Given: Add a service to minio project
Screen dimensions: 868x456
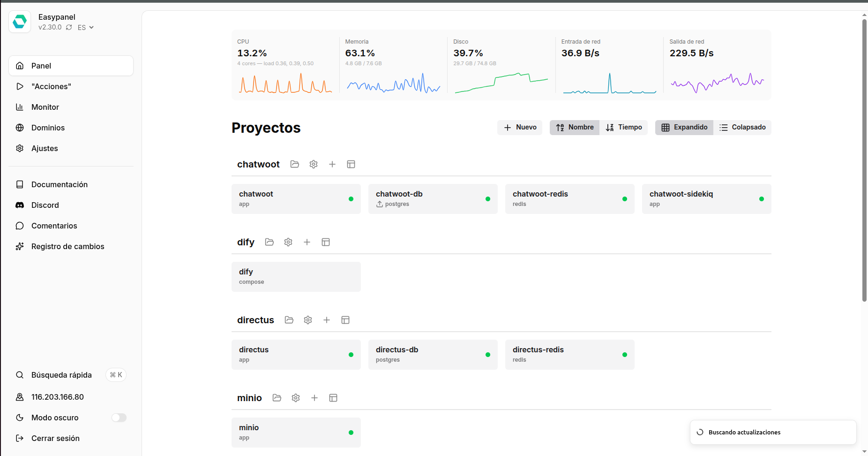Looking at the screenshot, I should pyautogui.click(x=314, y=398).
